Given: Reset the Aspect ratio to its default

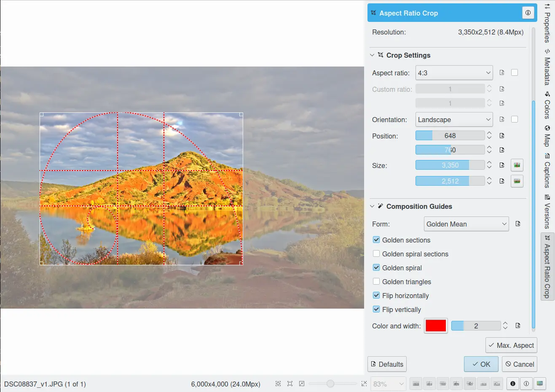Looking at the screenshot, I should click(502, 73).
